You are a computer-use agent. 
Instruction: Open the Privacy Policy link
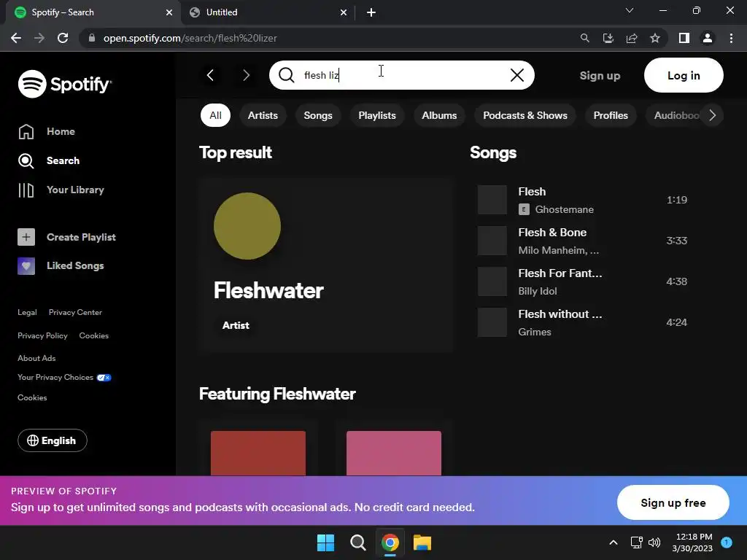42,335
